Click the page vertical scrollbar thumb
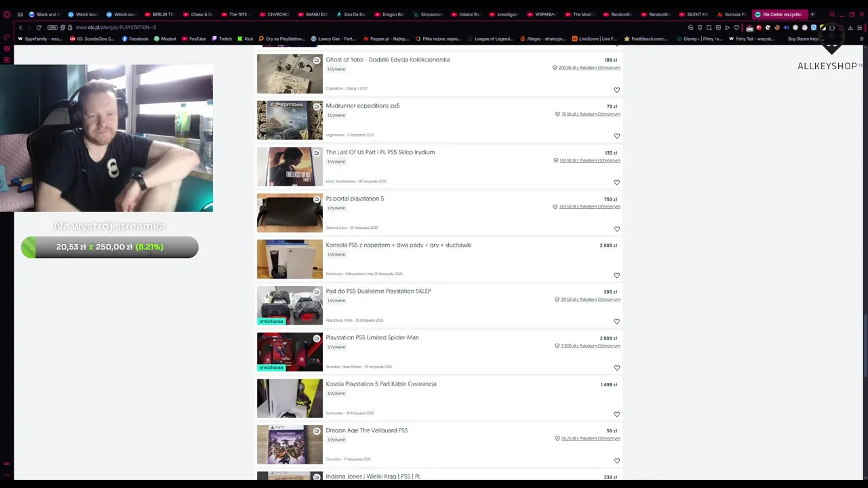 866,346
